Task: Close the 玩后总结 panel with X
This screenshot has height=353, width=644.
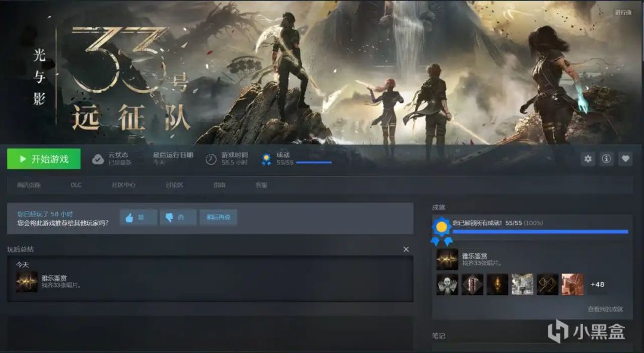Action: coord(406,249)
